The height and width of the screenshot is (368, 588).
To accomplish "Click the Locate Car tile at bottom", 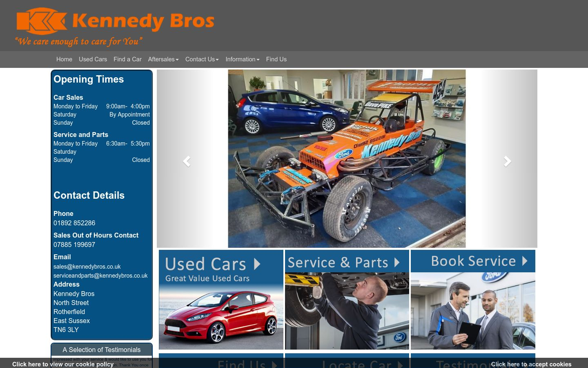I will (347, 361).
